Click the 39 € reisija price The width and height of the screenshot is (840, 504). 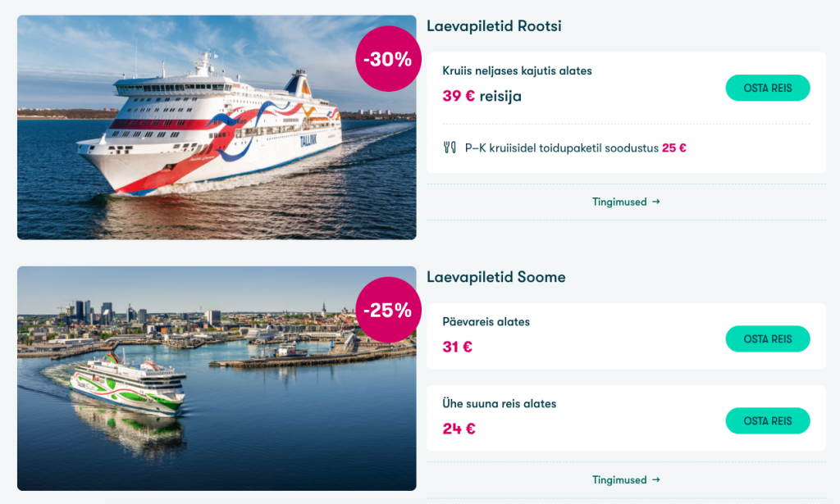tap(482, 96)
